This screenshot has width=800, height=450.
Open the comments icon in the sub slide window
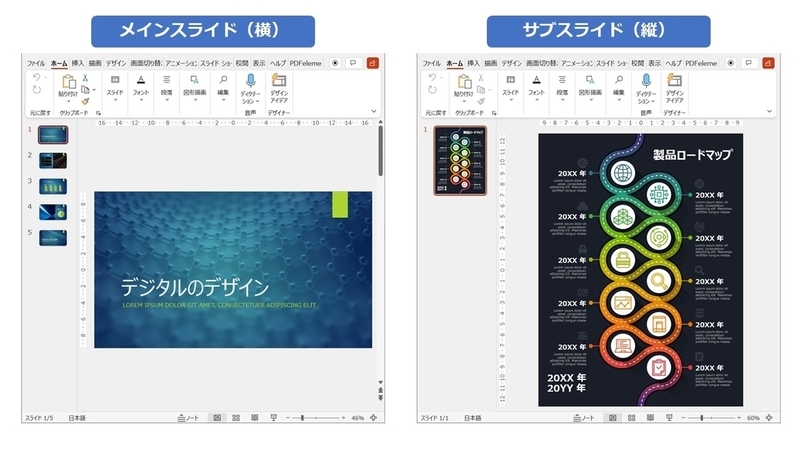click(x=748, y=63)
